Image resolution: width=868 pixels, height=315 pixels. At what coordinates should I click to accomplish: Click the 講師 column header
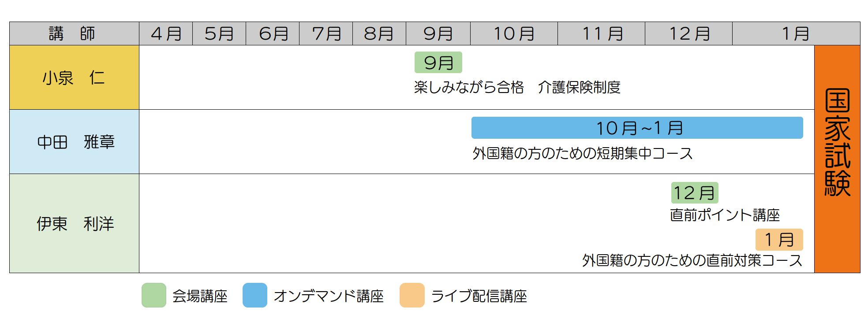[x=74, y=33]
